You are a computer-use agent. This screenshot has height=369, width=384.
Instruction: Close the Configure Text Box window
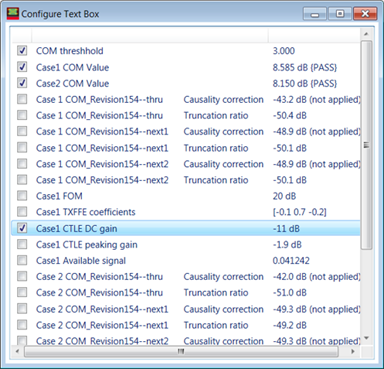coord(365,14)
